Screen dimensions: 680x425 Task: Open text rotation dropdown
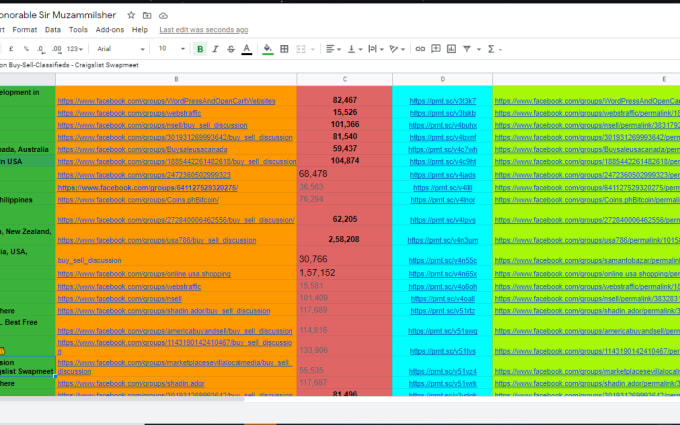(397, 49)
